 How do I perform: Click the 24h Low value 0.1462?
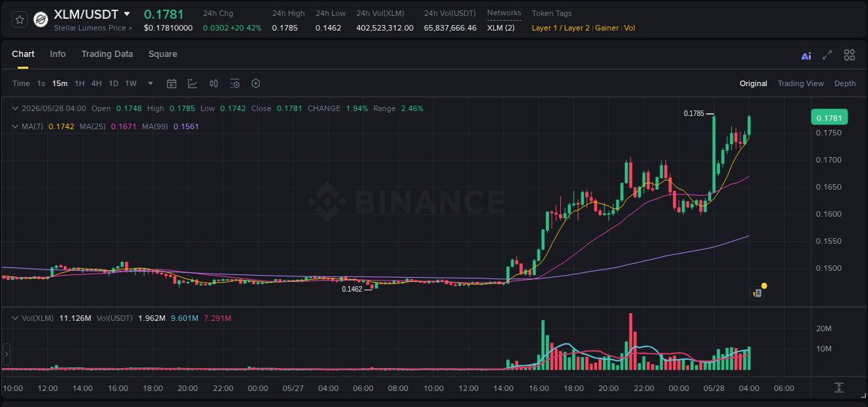tap(328, 28)
